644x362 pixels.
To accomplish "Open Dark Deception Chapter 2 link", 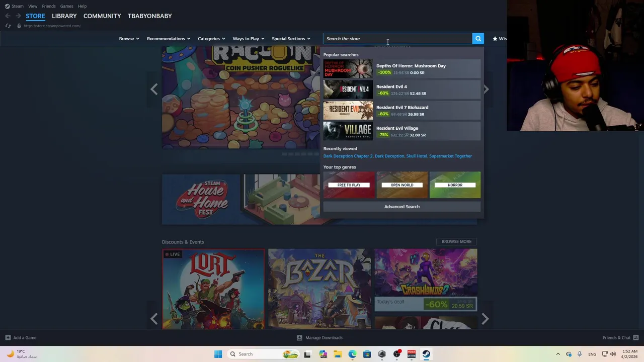I will 348,156.
